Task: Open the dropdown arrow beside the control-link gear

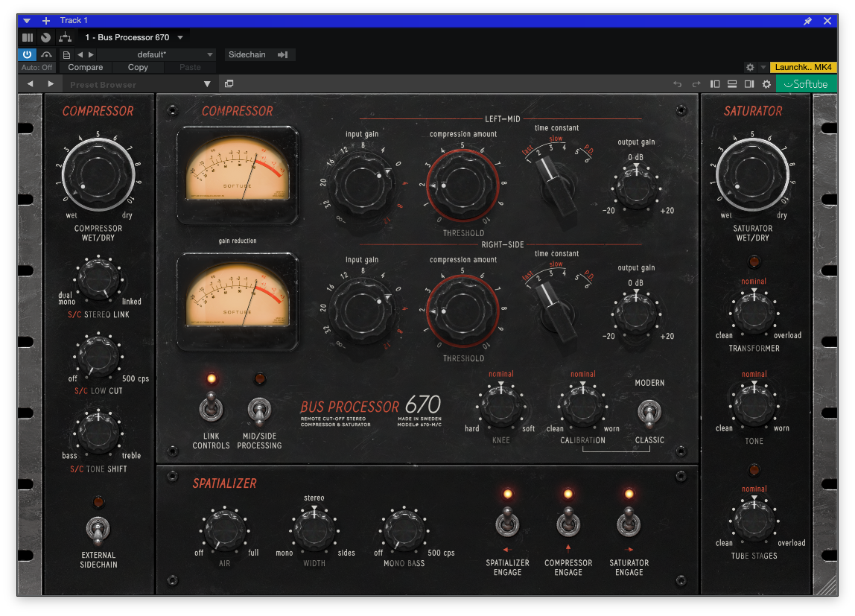Action: [763, 67]
